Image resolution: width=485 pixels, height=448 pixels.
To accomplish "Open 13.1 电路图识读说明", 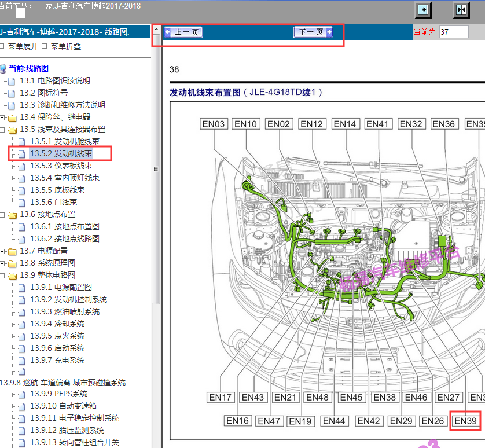I will tap(55, 81).
